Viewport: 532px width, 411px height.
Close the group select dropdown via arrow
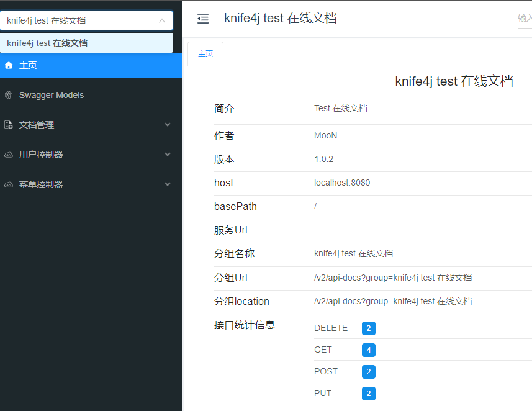[162, 20]
